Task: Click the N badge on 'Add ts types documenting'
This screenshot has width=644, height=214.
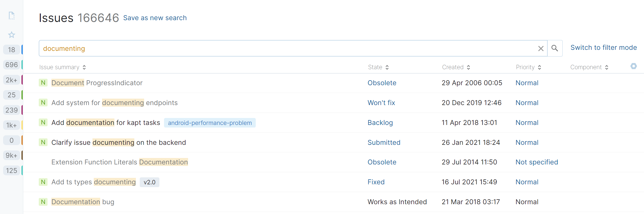Action: tap(43, 182)
